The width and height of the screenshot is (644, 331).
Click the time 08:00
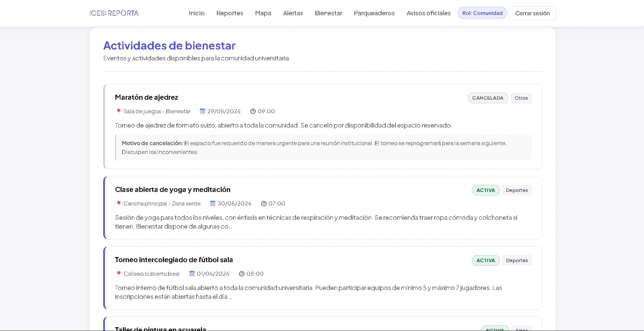pos(255,274)
